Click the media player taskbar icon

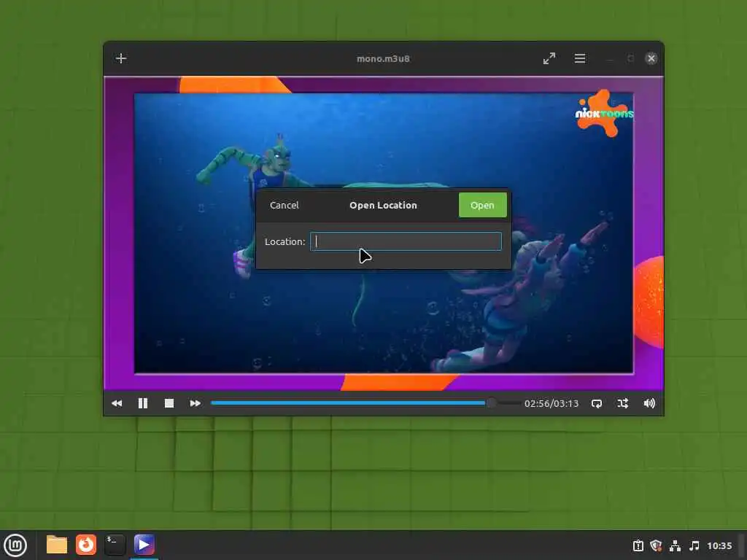tap(144, 545)
